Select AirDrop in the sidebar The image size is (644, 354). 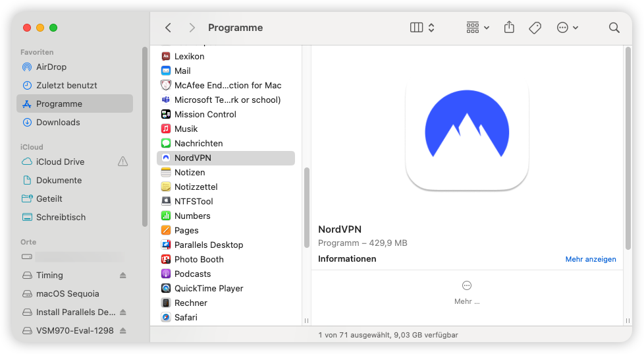[75, 67]
